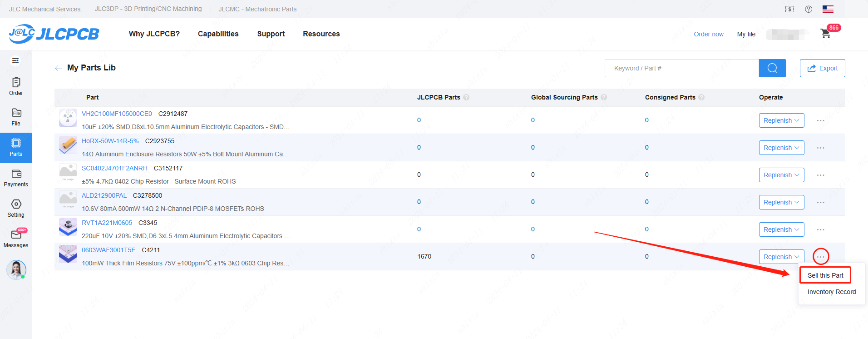Follow the Order now link
The width and height of the screenshot is (868, 339).
[709, 34]
